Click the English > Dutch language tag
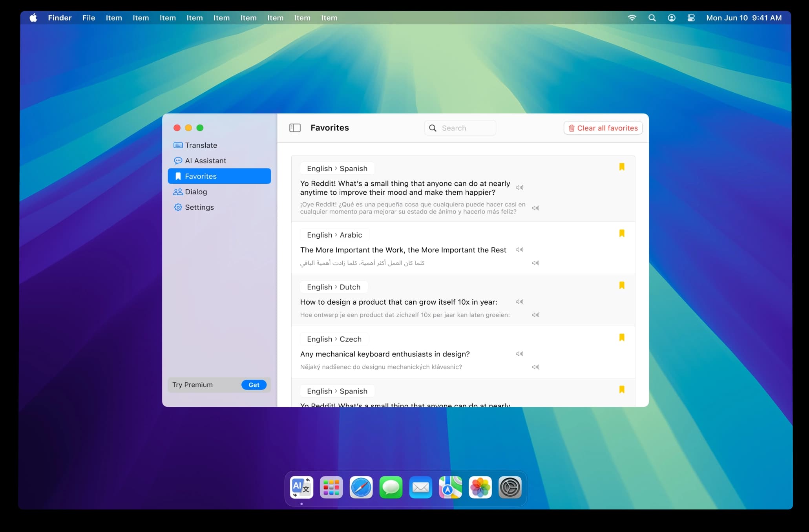This screenshot has height=532, width=809. pyautogui.click(x=334, y=287)
